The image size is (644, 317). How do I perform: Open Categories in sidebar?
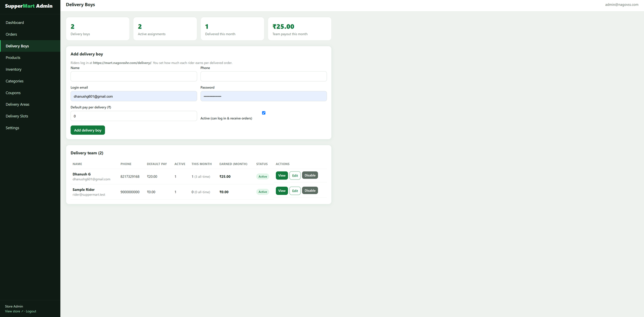pos(30,81)
